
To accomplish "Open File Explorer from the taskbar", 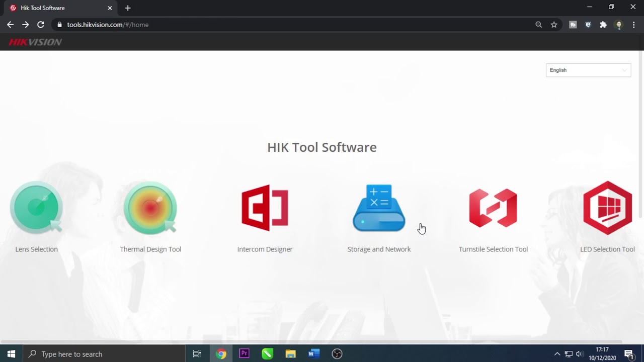I will (290, 354).
